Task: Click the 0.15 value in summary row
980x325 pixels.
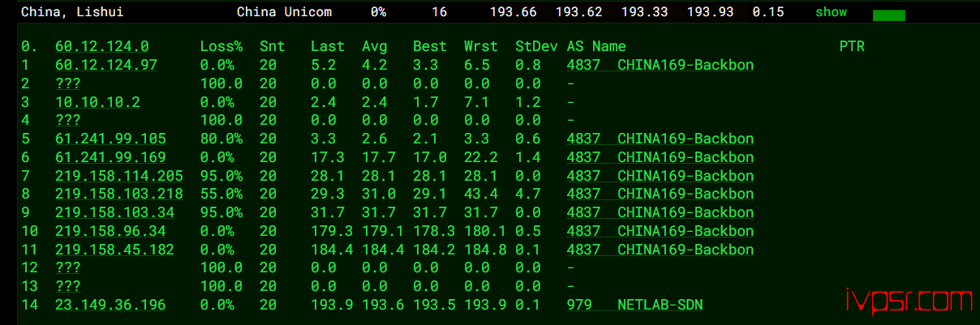Action: pos(768,12)
